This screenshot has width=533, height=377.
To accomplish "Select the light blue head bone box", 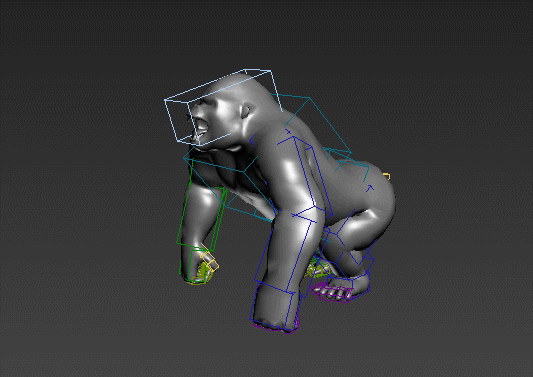I will point(223,107).
